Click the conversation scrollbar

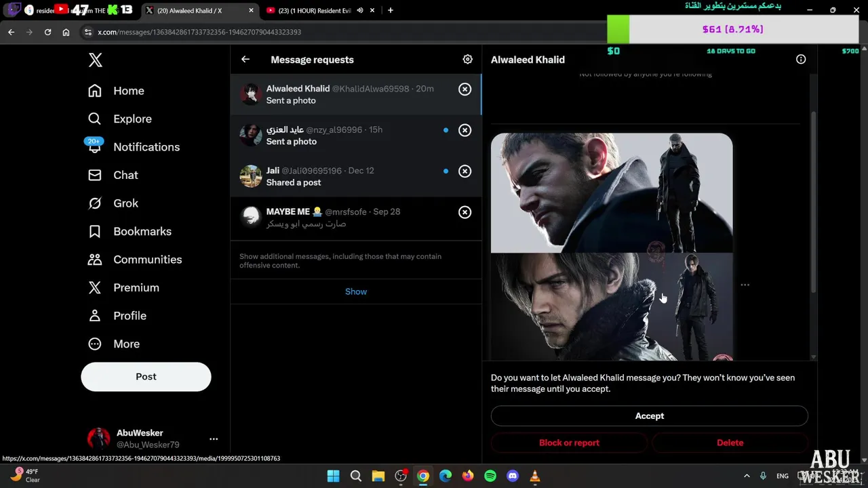[x=814, y=203]
